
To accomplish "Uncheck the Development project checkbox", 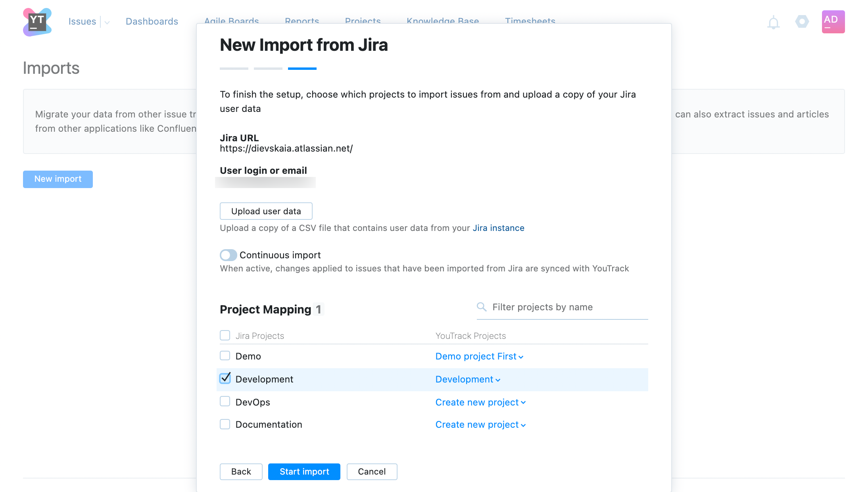I will pyautogui.click(x=225, y=379).
